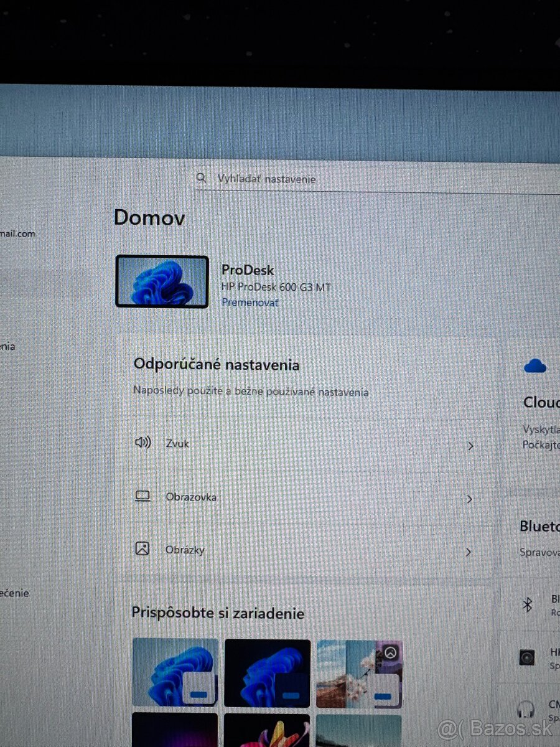Screen dimensions: 560x747
Task: Click the ProDesk desktop preview thumbnail
Action: click(162, 281)
